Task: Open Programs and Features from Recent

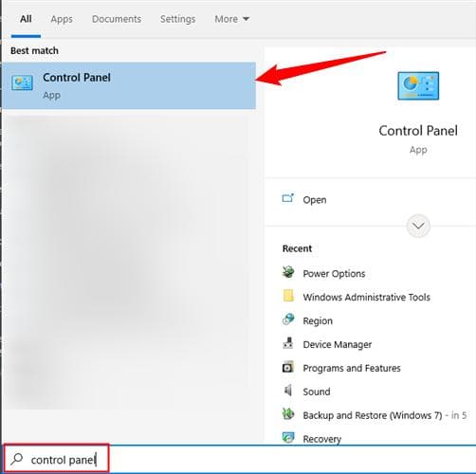Action: (352, 368)
